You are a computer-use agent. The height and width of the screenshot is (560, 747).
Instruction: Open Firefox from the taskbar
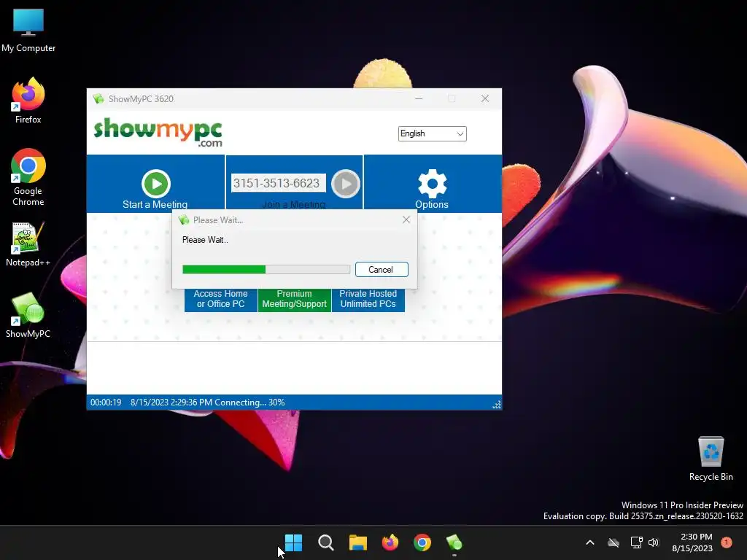tap(390, 542)
